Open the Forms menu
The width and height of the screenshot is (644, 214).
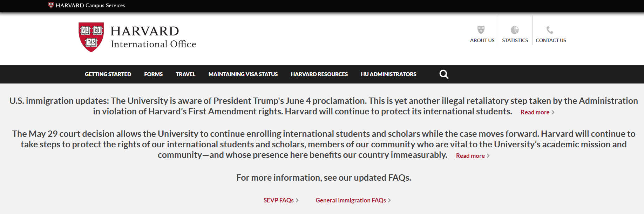click(x=153, y=74)
